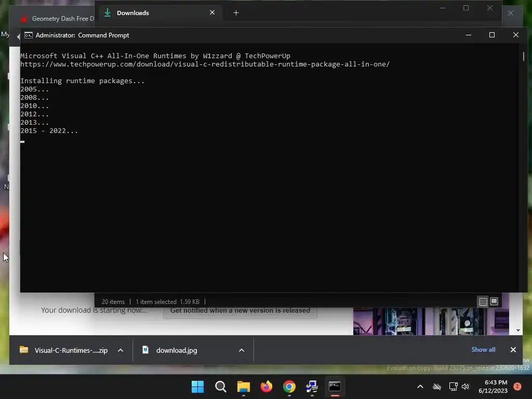Open the cloud sync tray icon
Image resolution: width=532 pixels, height=399 pixels.
[437, 387]
